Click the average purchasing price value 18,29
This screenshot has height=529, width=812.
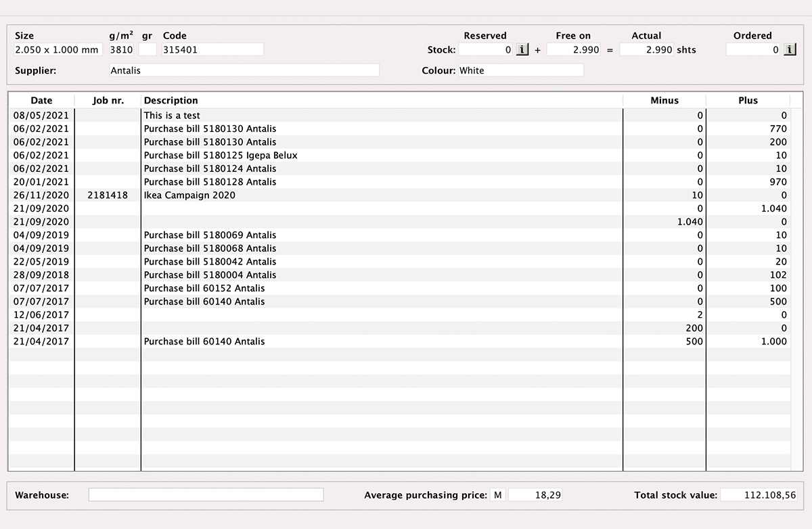coord(535,495)
